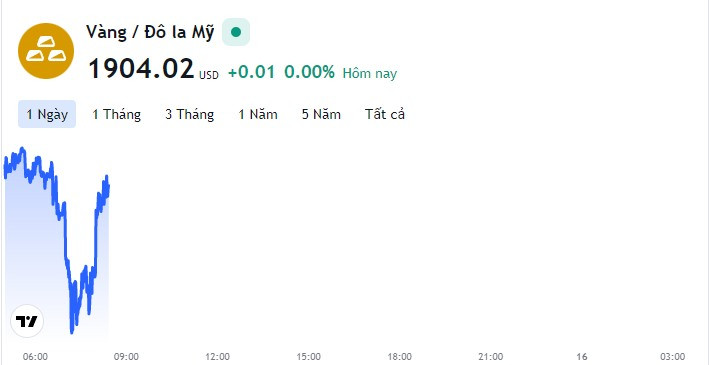Click the latest point on blue line
The image size is (709, 365).
coord(109,185)
